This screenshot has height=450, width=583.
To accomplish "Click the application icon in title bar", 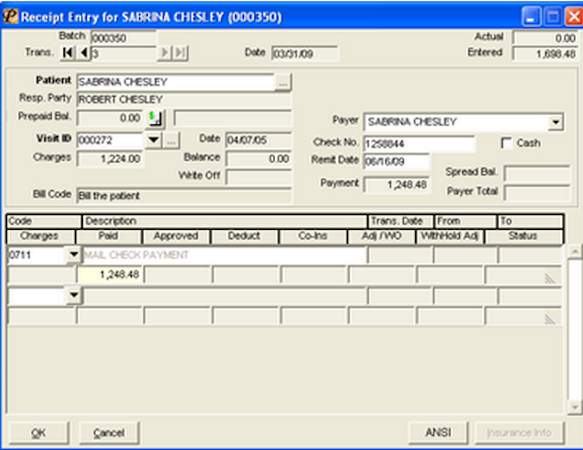I will pyautogui.click(x=10, y=16).
